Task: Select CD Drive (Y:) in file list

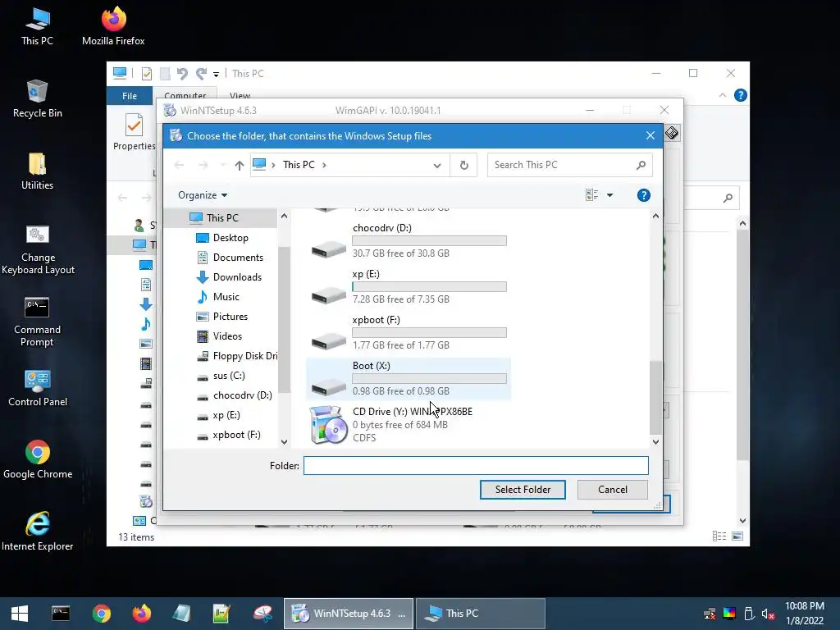Action: coord(409,425)
